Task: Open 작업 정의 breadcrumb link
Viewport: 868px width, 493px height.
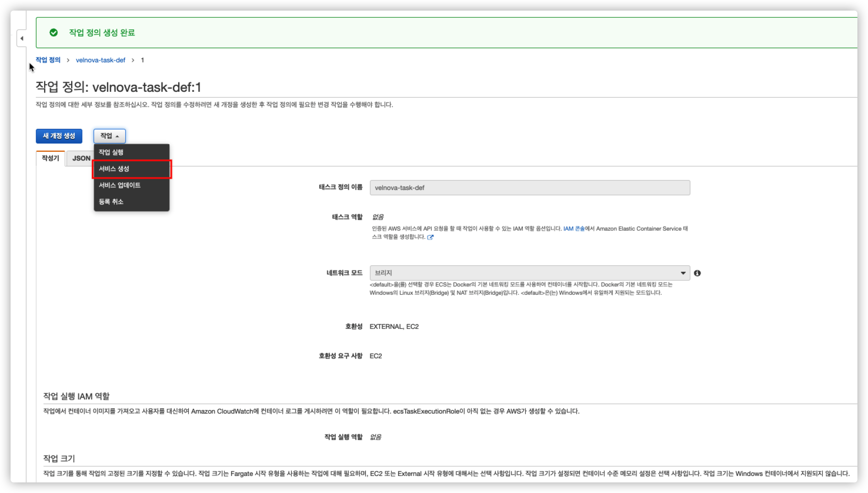Action: pyautogui.click(x=48, y=60)
